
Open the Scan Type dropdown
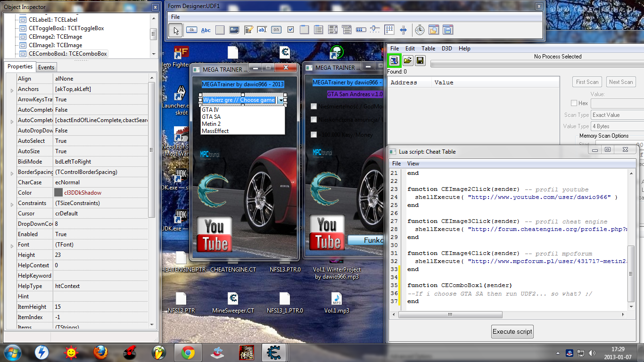pos(617,115)
